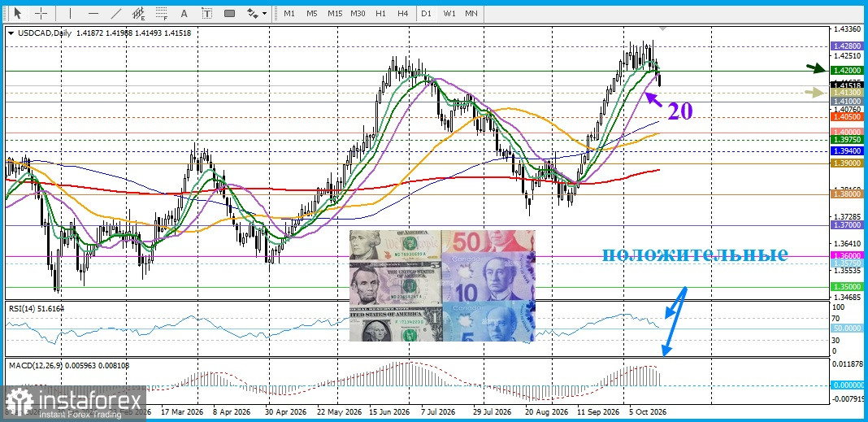
Task: Click the 1.38000 price level label
Action: [847, 194]
